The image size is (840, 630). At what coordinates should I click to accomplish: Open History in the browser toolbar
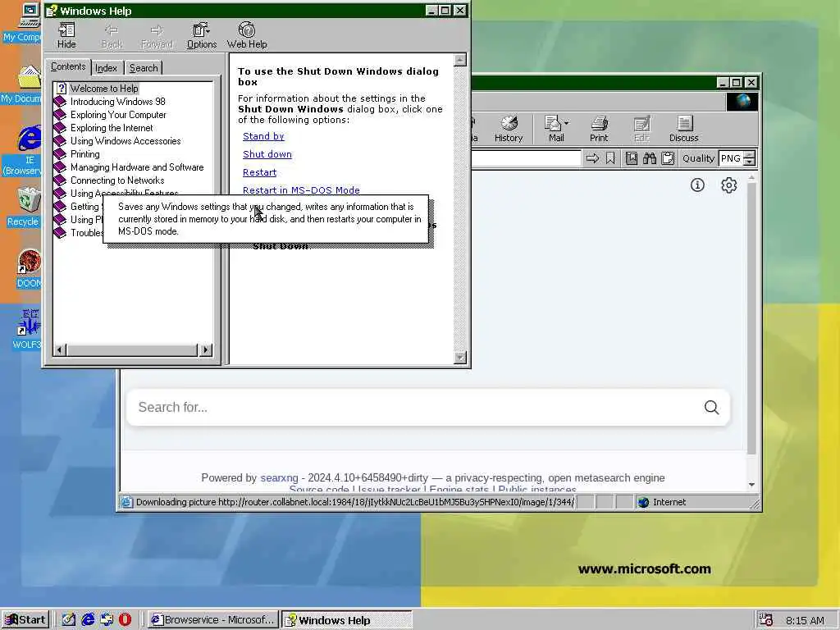509,129
